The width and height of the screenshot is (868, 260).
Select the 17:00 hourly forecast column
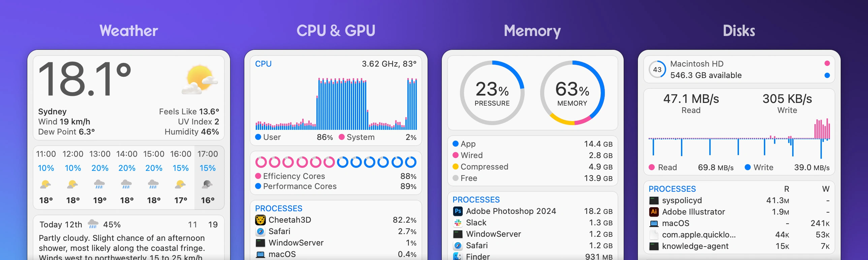click(209, 177)
